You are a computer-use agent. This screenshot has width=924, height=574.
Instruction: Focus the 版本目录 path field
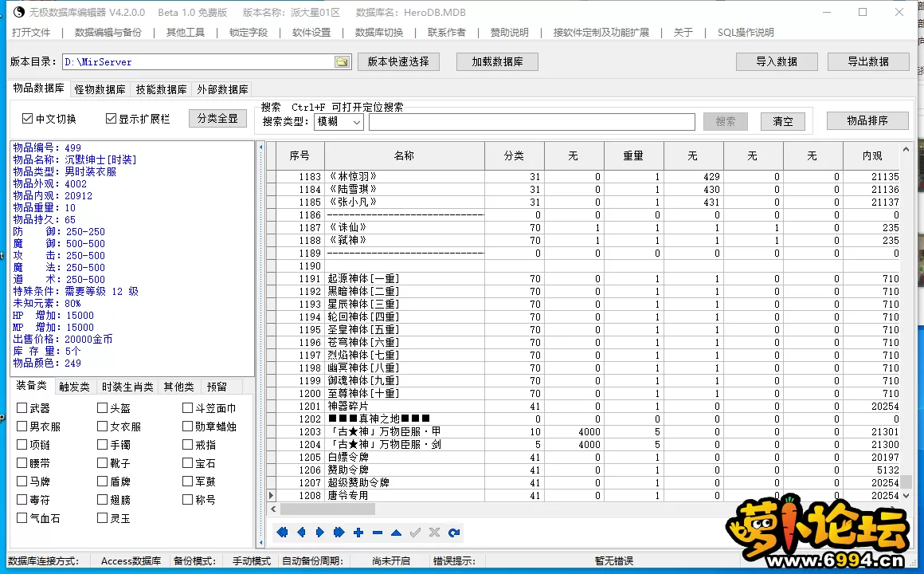[x=206, y=62]
